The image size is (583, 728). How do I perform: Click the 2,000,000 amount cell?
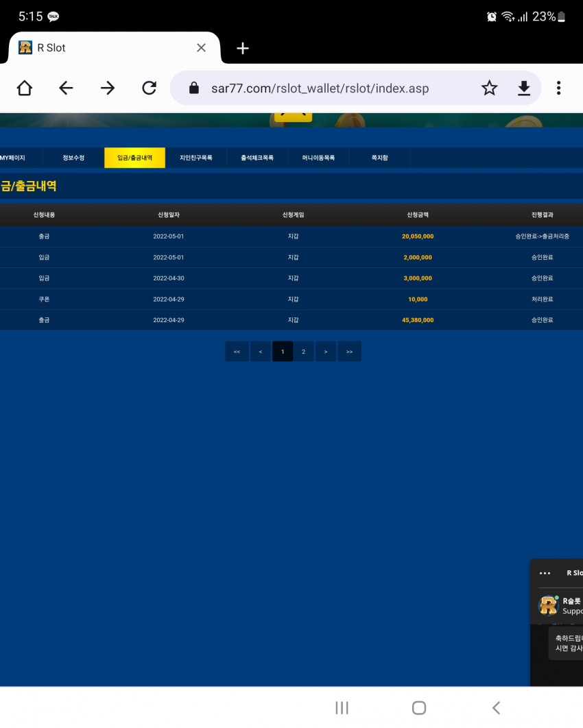pyautogui.click(x=418, y=257)
